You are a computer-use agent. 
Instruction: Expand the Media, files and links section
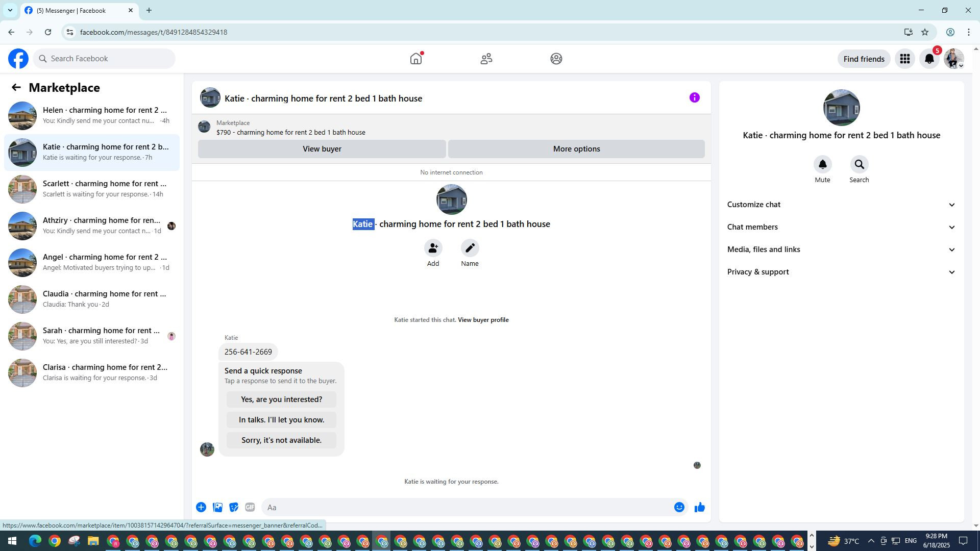(x=841, y=249)
